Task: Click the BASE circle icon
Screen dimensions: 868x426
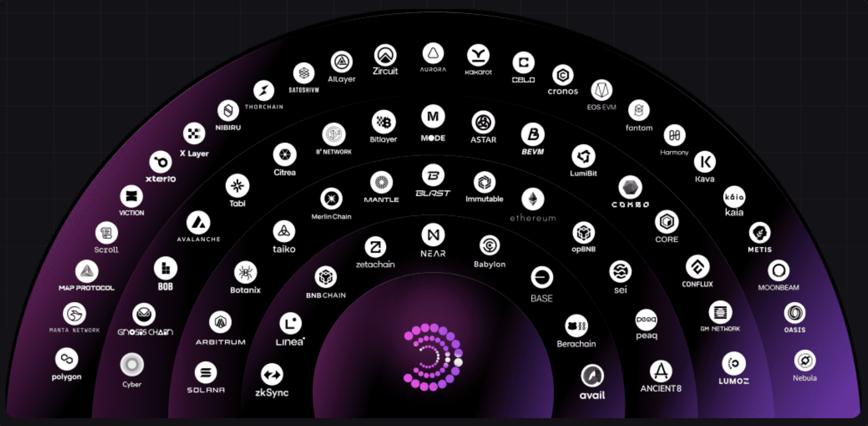Action: [x=542, y=277]
